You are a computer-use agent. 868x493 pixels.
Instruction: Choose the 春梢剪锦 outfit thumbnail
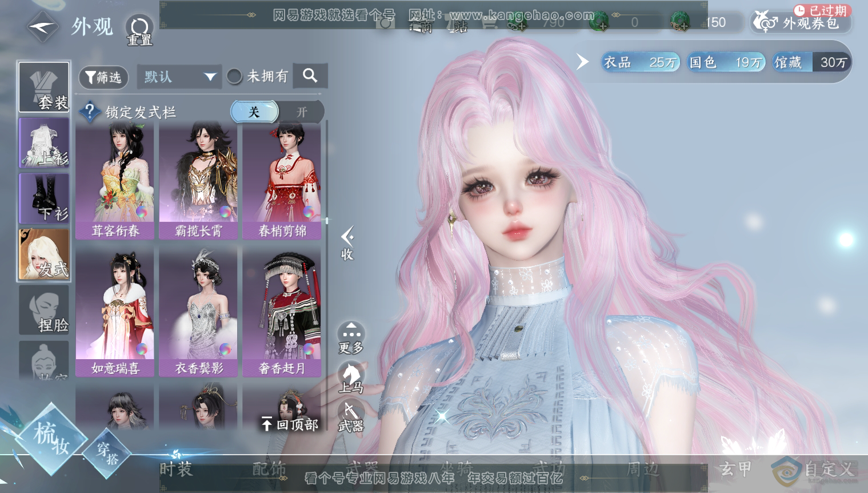(282, 181)
